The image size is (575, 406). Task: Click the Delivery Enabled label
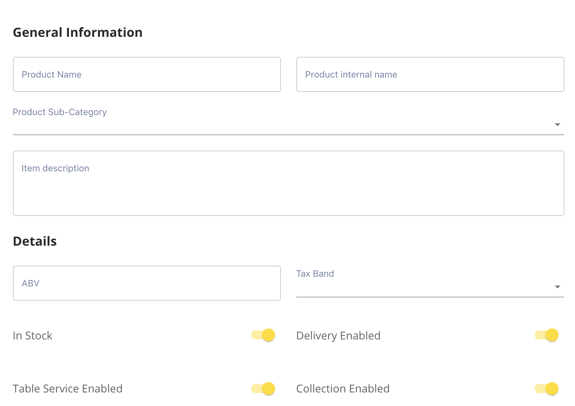(x=338, y=336)
